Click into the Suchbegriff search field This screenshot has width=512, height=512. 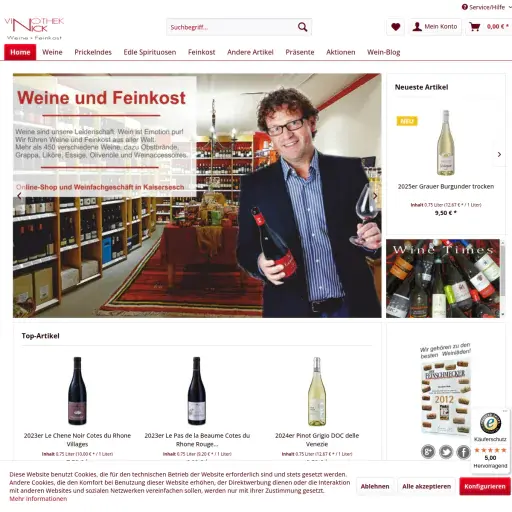click(232, 27)
